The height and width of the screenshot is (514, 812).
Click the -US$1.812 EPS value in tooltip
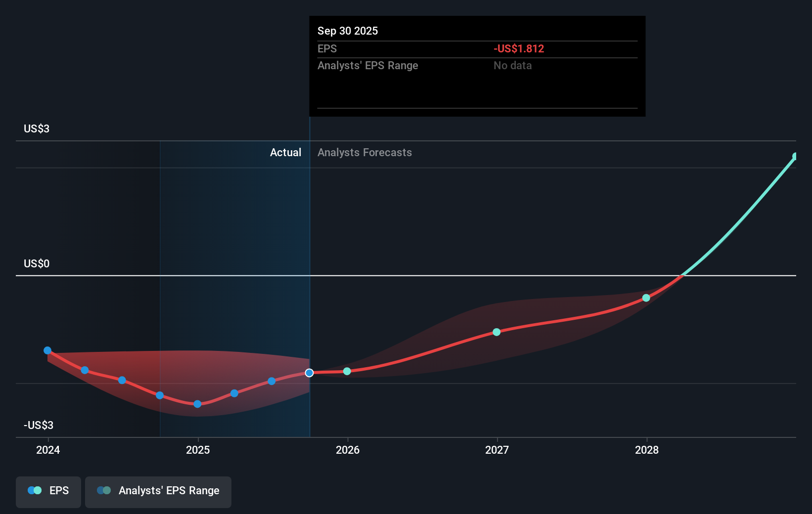(x=519, y=49)
